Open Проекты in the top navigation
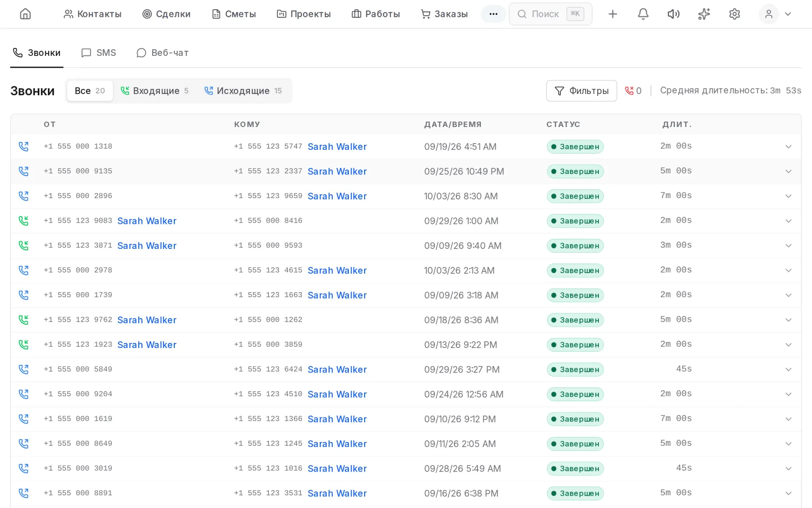Viewport: 812px width, 508px height. tap(304, 14)
